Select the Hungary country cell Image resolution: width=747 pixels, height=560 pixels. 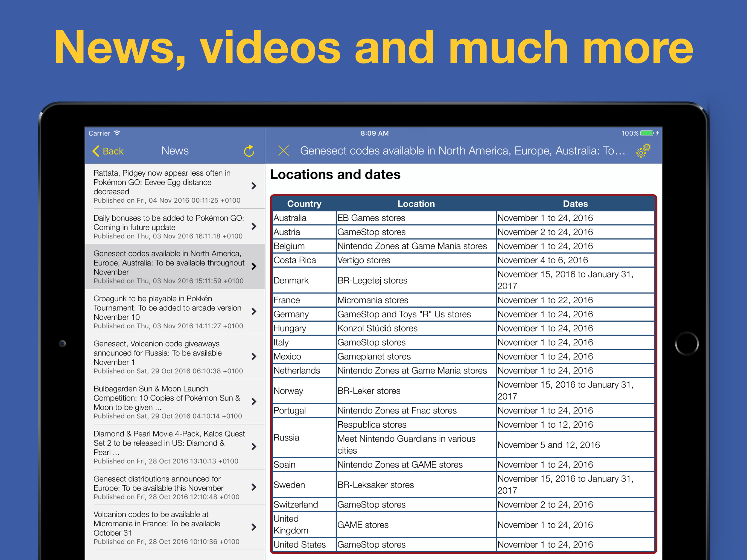pyautogui.click(x=304, y=328)
